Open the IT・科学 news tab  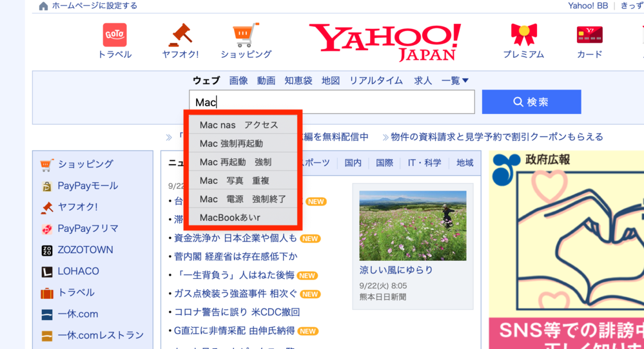click(424, 163)
